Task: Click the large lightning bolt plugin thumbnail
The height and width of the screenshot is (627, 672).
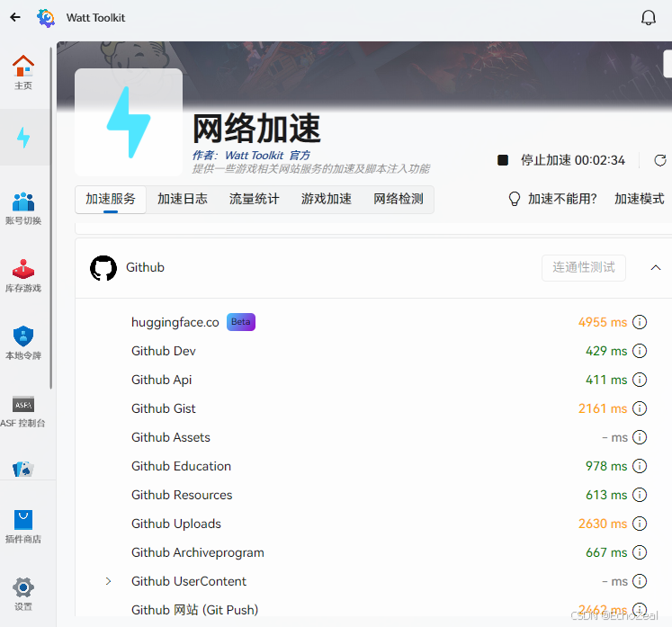Action: 129,122
